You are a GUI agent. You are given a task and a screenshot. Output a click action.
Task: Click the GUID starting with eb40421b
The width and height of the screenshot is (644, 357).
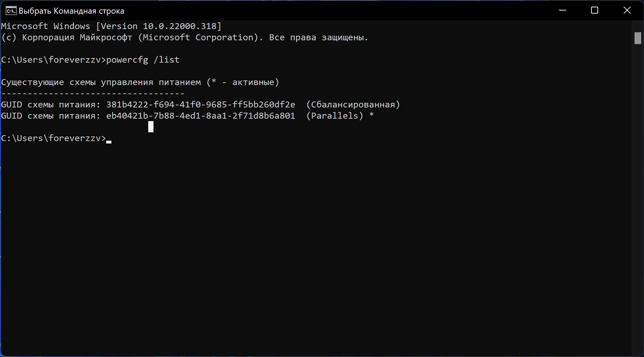[x=200, y=116]
